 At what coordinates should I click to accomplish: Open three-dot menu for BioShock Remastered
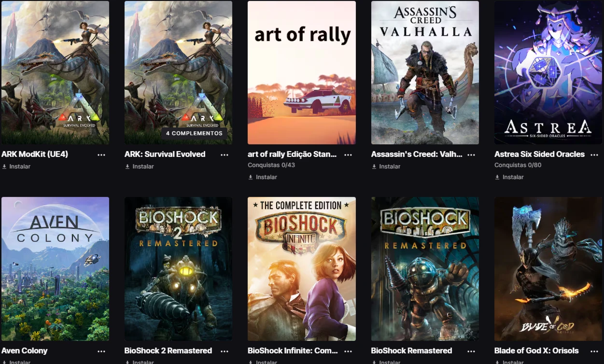point(471,351)
